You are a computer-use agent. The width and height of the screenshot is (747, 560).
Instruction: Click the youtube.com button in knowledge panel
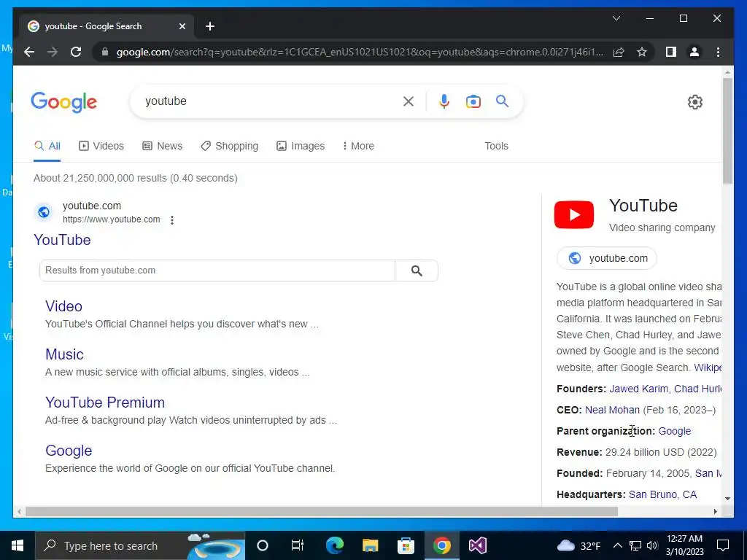(x=607, y=258)
